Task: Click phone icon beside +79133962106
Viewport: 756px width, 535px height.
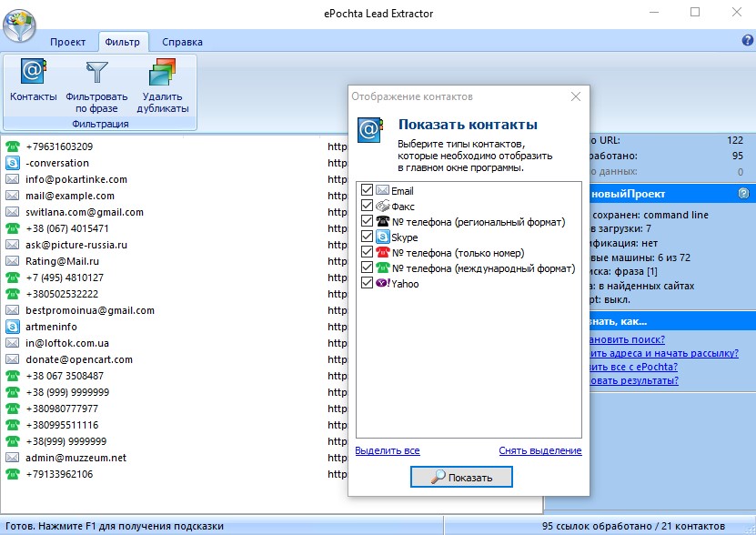Action: tap(13, 474)
